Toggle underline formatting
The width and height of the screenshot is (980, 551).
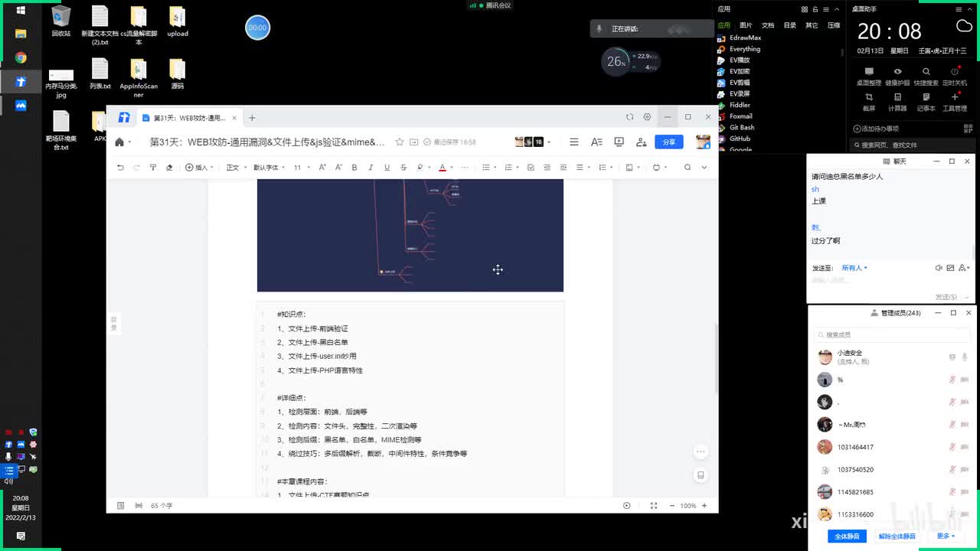(x=387, y=168)
